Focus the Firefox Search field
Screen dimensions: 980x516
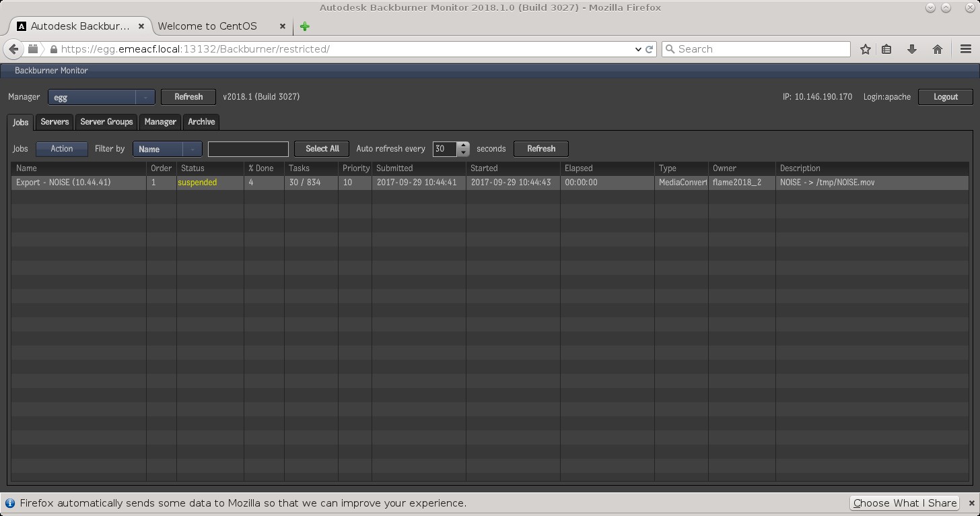coord(756,49)
